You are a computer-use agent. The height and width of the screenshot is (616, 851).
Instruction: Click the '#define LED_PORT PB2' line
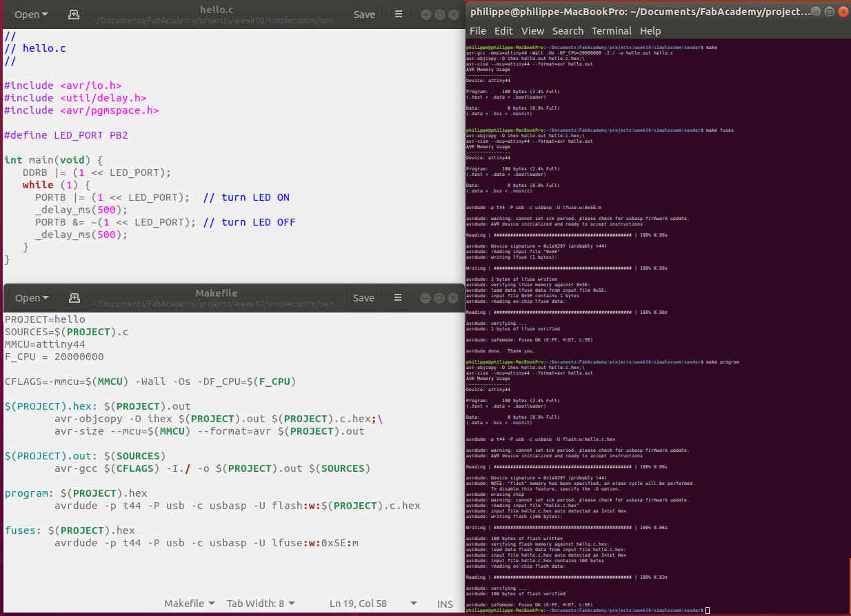66,135
